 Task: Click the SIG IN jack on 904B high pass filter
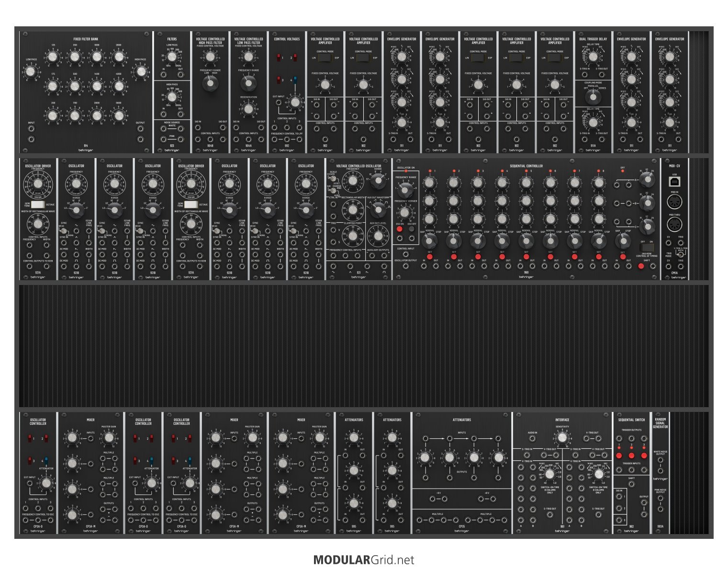pyautogui.click(x=198, y=127)
